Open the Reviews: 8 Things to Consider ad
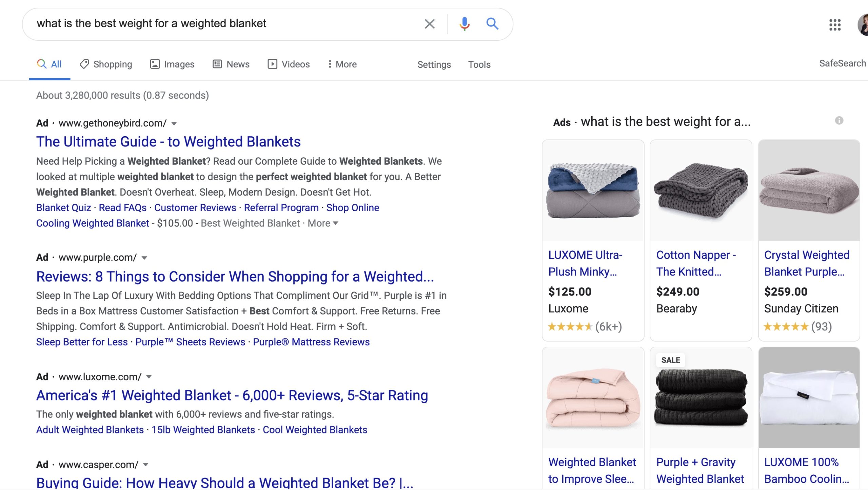Image resolution: width=868 pixels, height=490 pixels. (x=235, y=277)
